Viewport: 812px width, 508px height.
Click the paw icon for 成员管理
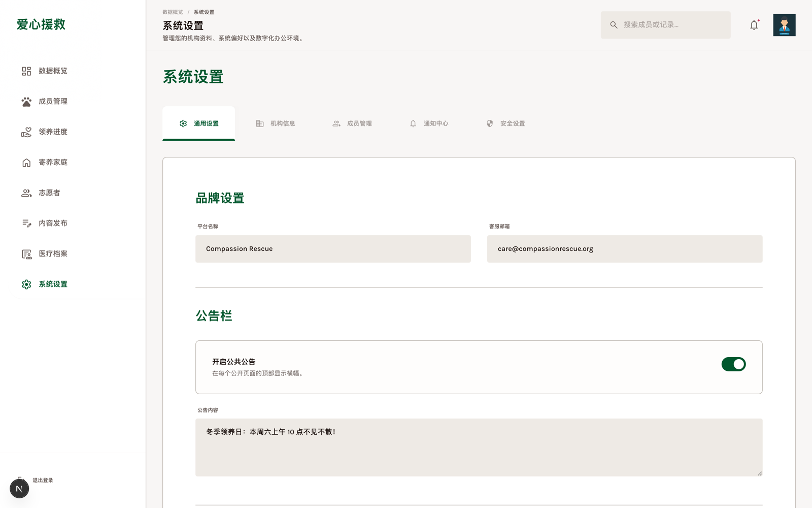click(26, 102)
